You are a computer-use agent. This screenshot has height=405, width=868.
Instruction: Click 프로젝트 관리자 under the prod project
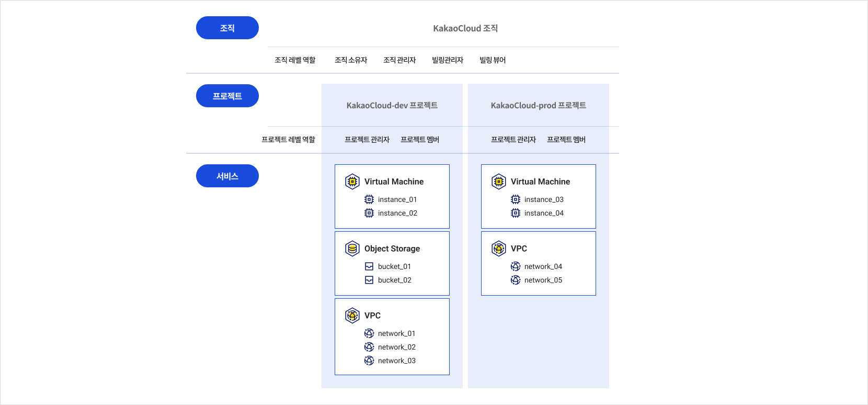pos(513,140)
